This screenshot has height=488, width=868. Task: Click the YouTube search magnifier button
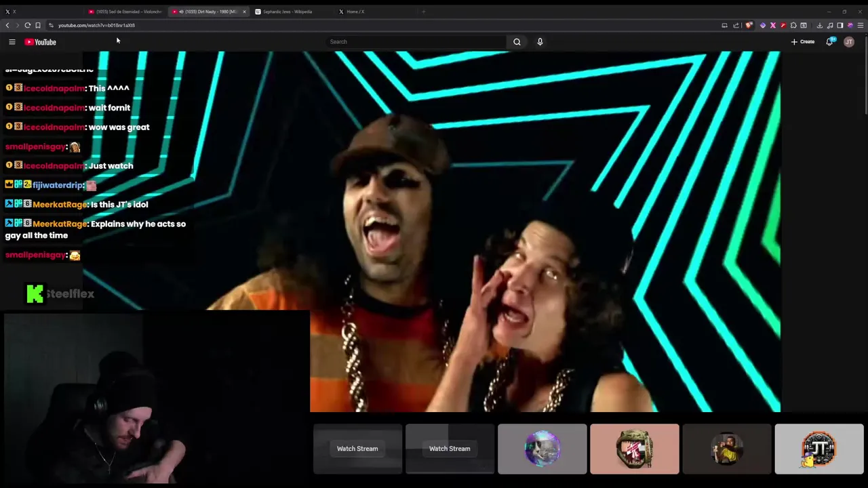tap(517, 42)
